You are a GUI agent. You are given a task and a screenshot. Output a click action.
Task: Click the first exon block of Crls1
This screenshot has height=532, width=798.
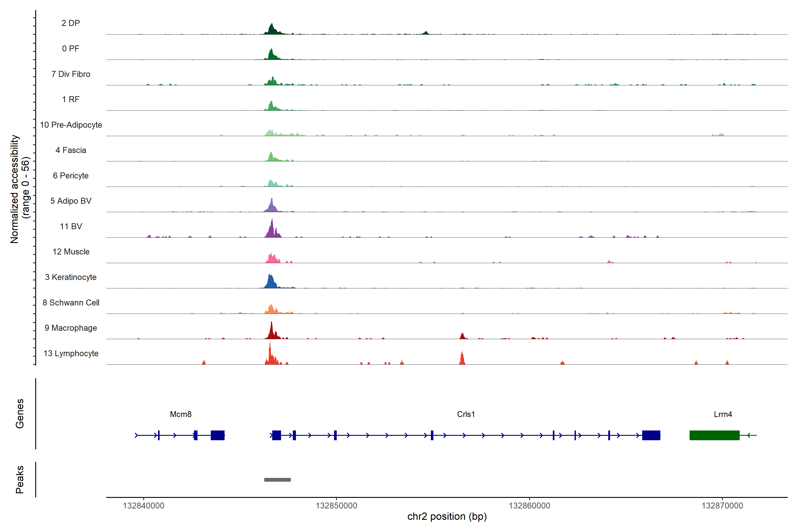(276, 435)
